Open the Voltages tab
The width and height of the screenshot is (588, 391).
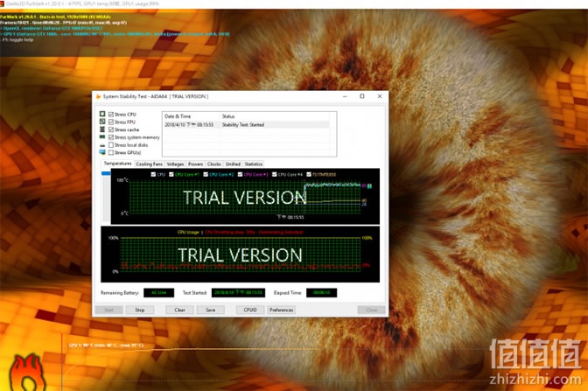(x=175, y=164)
